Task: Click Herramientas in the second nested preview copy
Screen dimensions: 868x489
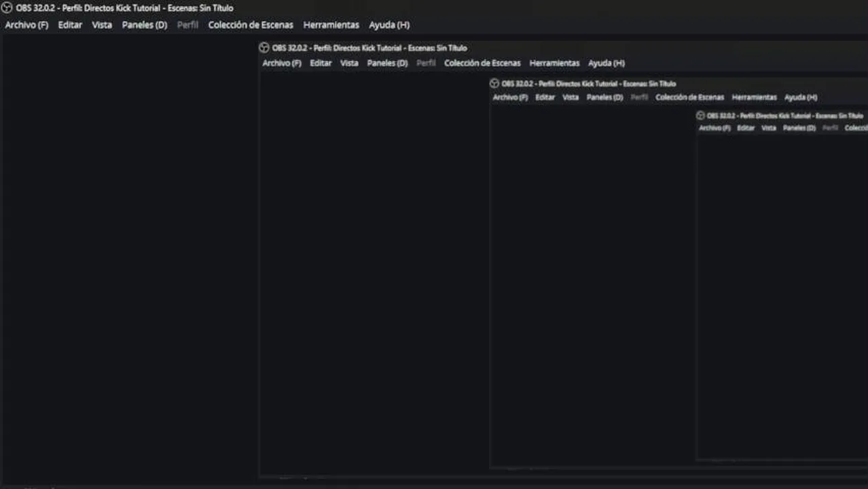Action: tap(754, 97)
